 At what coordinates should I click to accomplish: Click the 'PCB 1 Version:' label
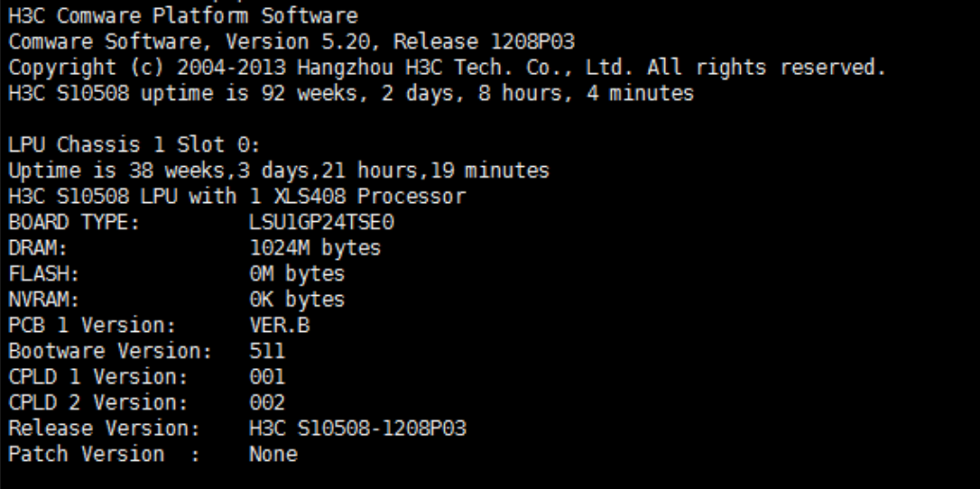93,326
